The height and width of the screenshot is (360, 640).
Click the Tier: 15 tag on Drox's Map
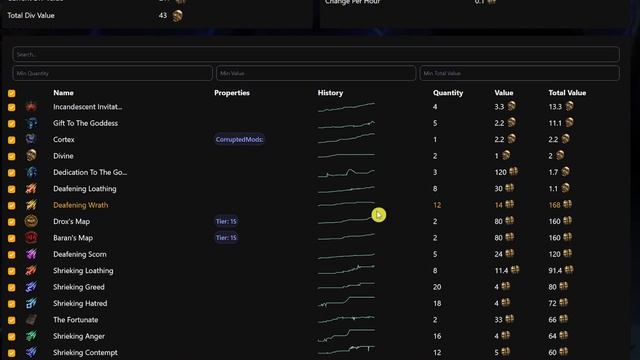226,221
